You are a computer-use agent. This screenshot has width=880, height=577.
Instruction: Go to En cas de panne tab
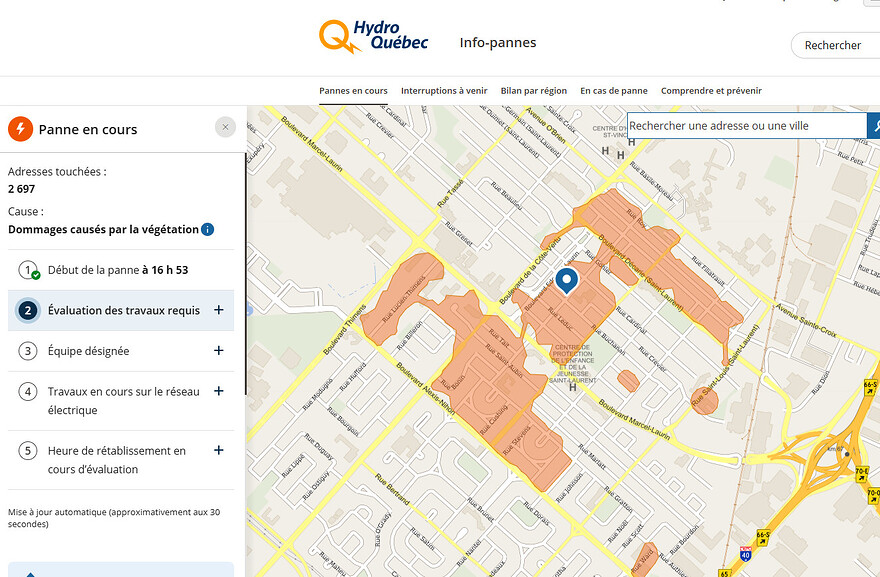tap(613, 91)
